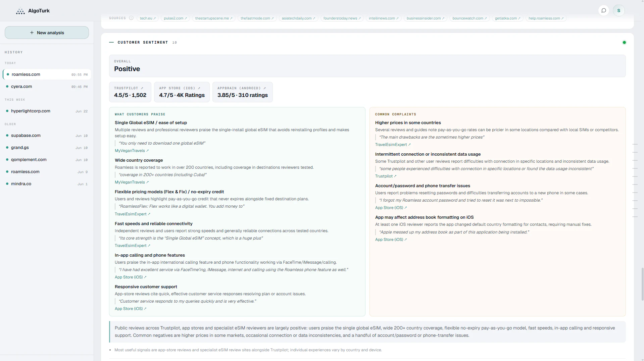Open the mindra.co history entry
This screenshot has width=644, height=361.
click(x=47, y=184)
